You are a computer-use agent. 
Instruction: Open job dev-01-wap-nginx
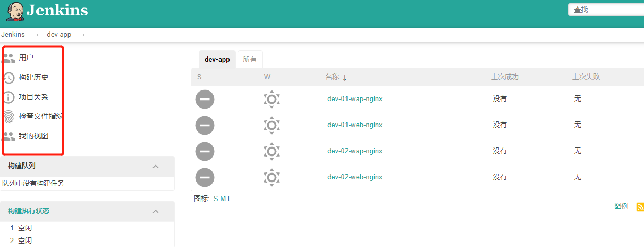(355, 99)
